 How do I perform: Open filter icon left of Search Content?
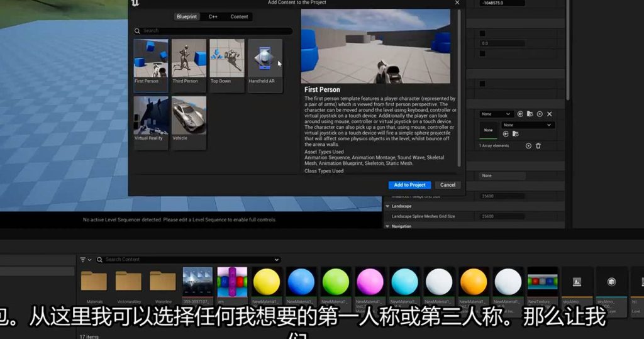click(x=84, y=260)
